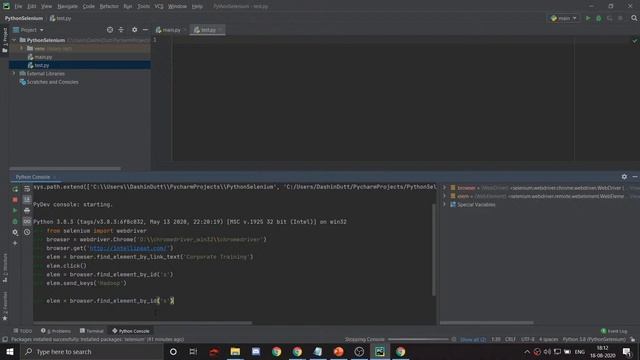This screenshot has width=640, height=360.
Task: Open OBS Studio from taskbar
Action: (359, 351)
